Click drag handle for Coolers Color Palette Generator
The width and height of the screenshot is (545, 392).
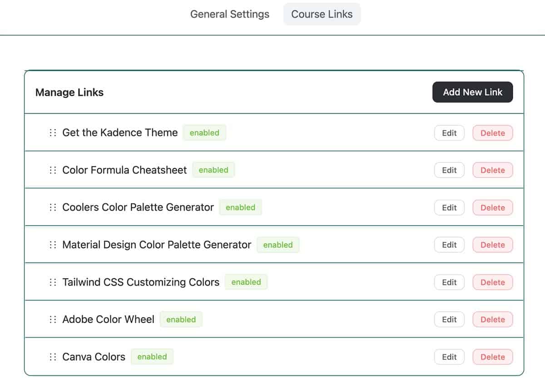[x=53, y=207]
